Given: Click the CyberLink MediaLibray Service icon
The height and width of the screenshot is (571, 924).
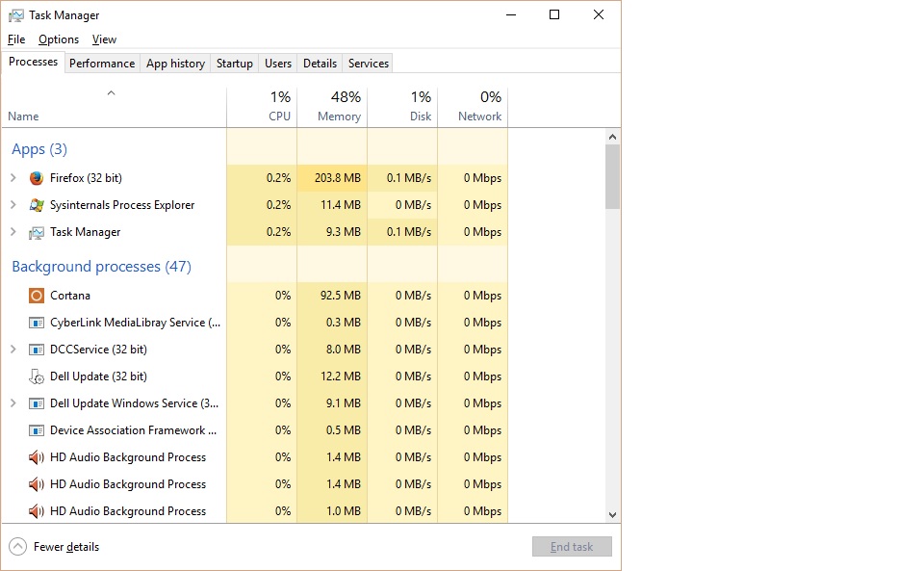Looking at the screenshot, I should [x=37, y=323].
